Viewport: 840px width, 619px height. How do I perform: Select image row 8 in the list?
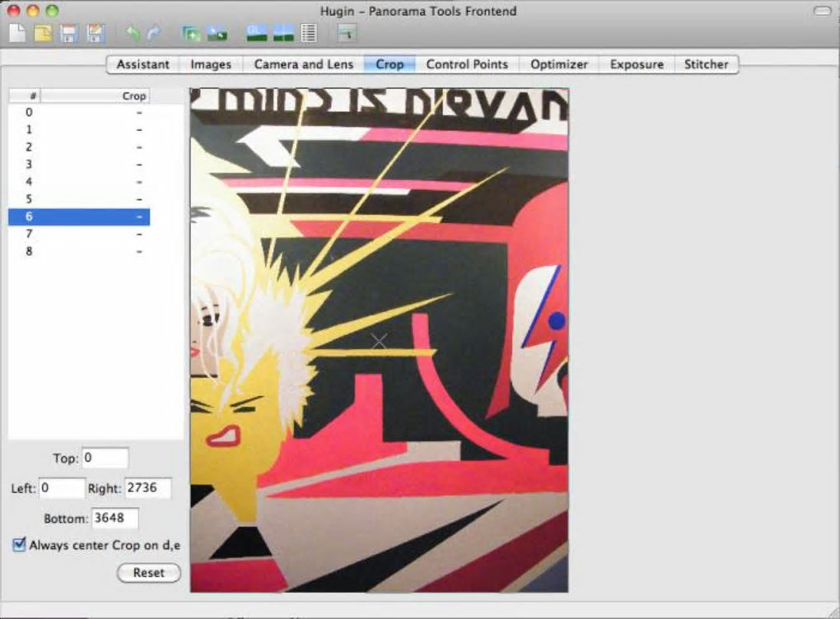(79, 251)
